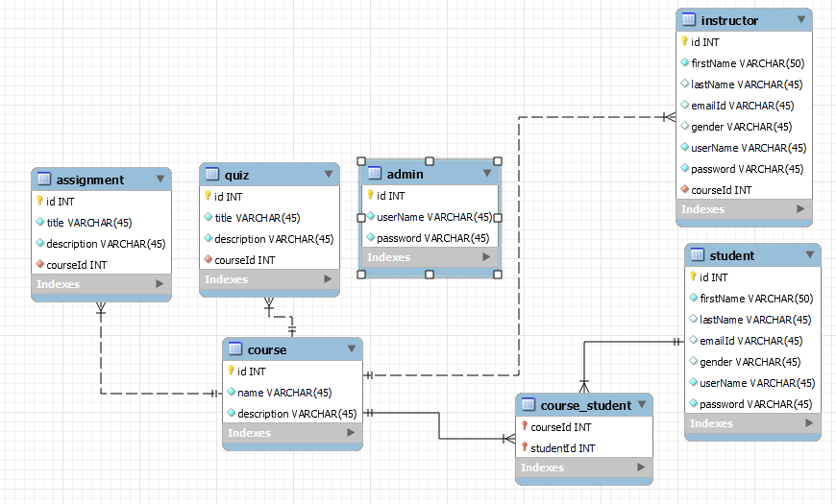The image size is (836, 504).
Task: Expand Indexes section of instructor table
Action: click(800, 209)
